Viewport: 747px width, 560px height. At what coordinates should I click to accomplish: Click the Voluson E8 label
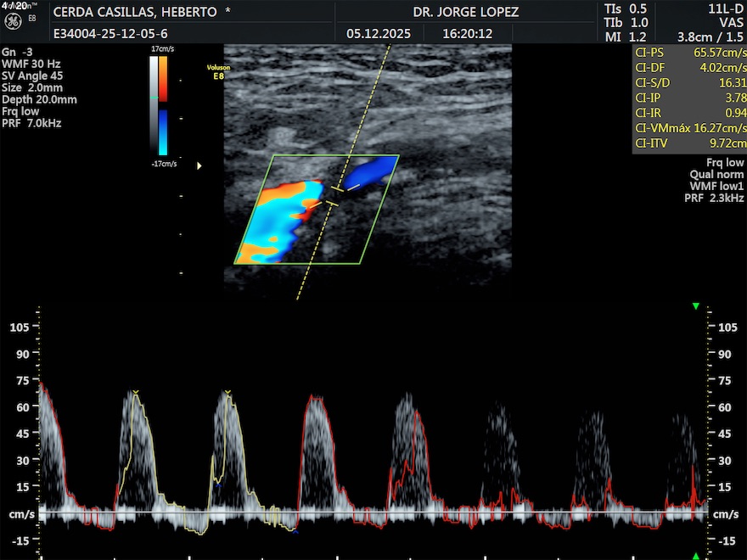tap(217, 71)
